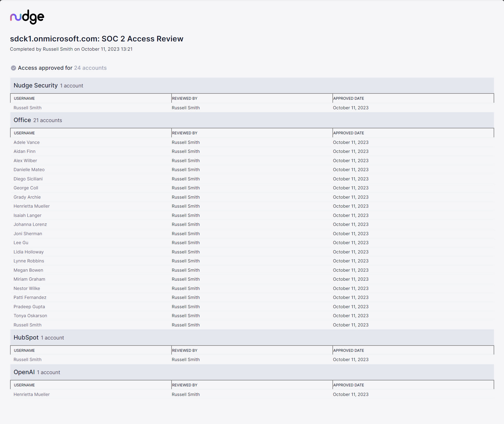Click Russell Smith username under HubSpot
The image size is (504, 424).
(28, 359)
